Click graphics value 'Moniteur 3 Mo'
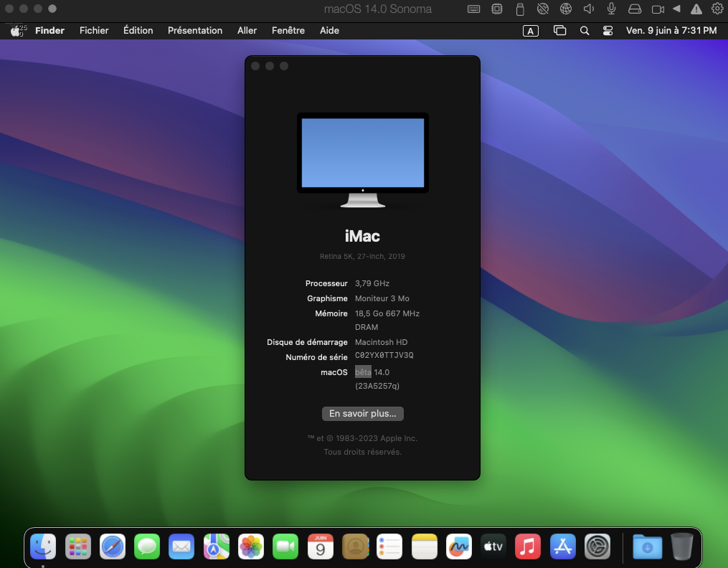 [382, 298]
